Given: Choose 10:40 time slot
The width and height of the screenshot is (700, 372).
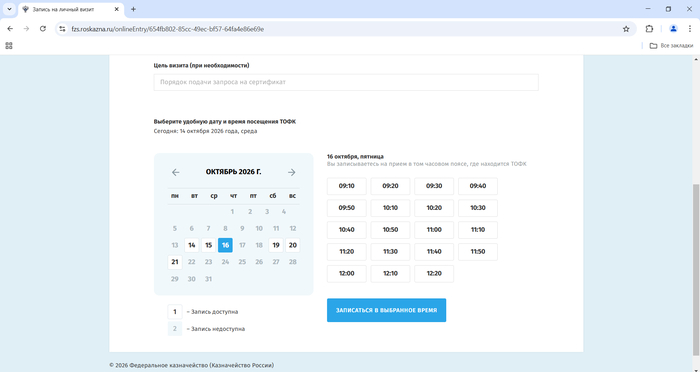Looking at the screenshot, I should point(346,230).
